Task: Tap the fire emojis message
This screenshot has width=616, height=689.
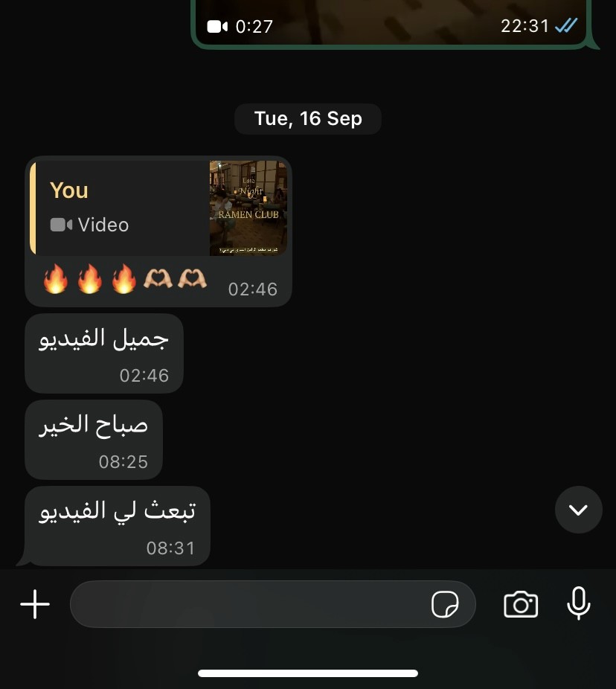Action: tap(89, 278)
